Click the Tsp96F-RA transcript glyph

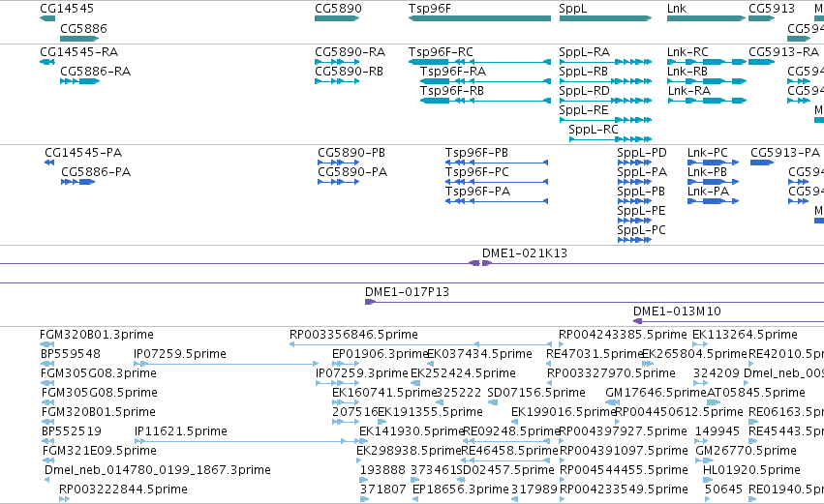[x=485, y=81]
